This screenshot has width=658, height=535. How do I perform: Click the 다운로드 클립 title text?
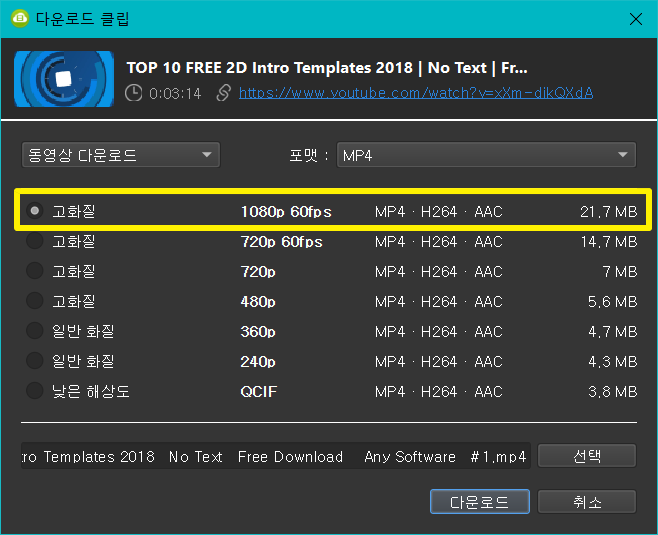[83, 19]
